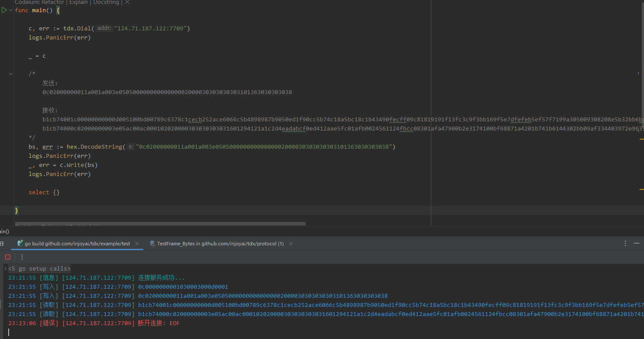The width and height of the screenshot is (644, 339).
Task: Switch to the go build example/test tab
Action: [77, 244]
